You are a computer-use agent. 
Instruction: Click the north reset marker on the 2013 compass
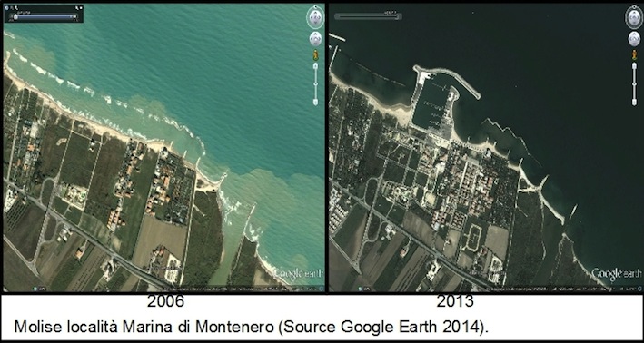point(634,6)
